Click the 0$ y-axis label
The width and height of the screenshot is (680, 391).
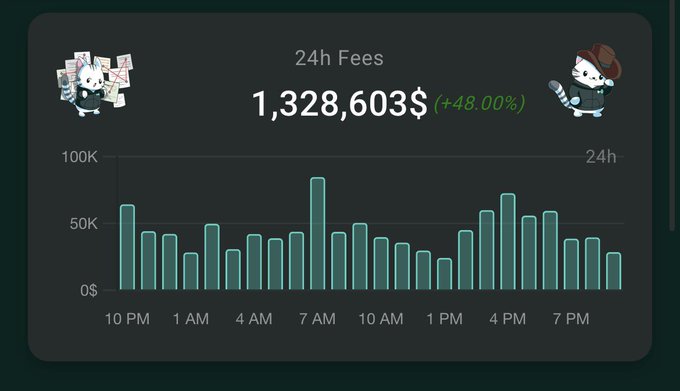(88, 290)
